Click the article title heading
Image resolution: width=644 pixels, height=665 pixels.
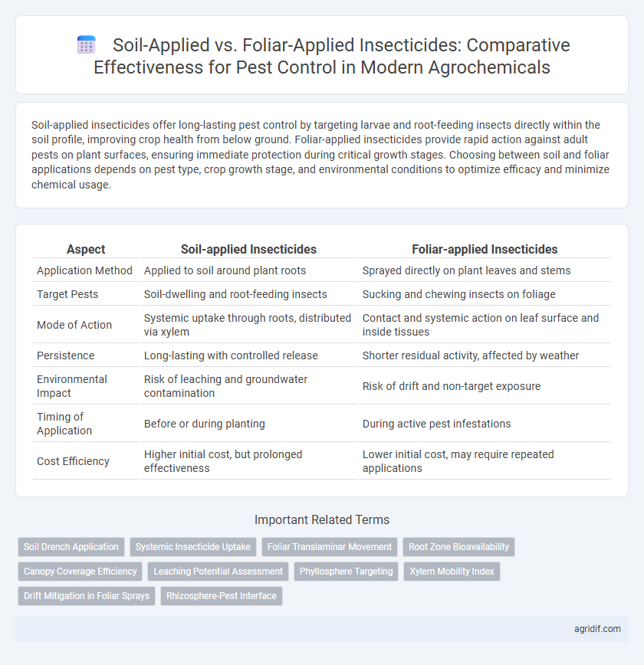[x=322, y=56]
